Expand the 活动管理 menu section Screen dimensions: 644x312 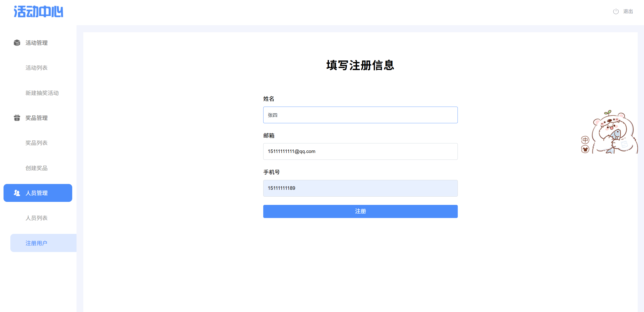36,43
